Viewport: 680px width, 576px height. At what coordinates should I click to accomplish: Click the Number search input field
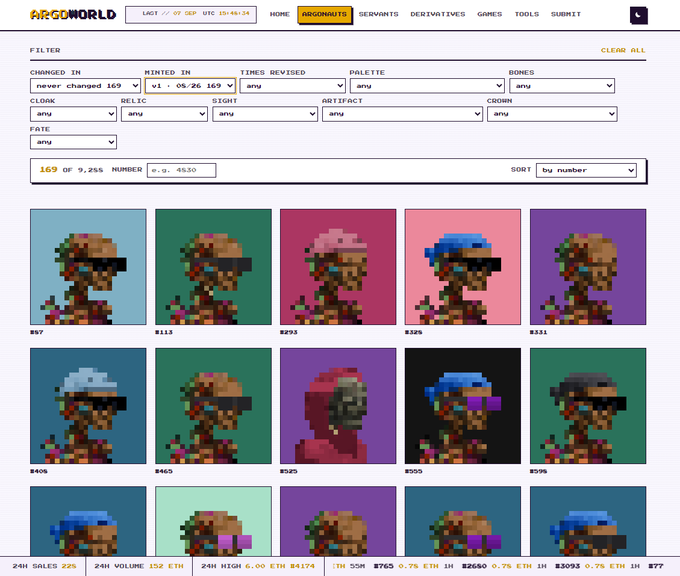pos(181,170)
